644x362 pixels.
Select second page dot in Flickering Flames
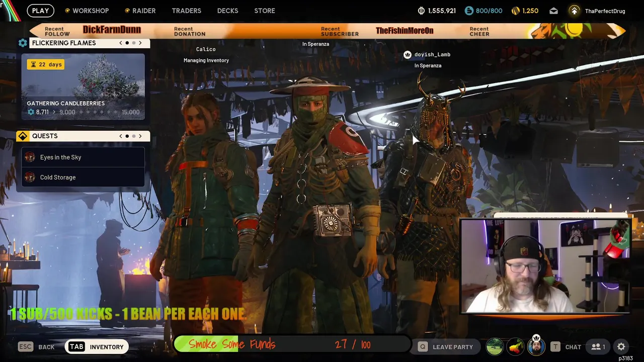(x=134, y=43)
